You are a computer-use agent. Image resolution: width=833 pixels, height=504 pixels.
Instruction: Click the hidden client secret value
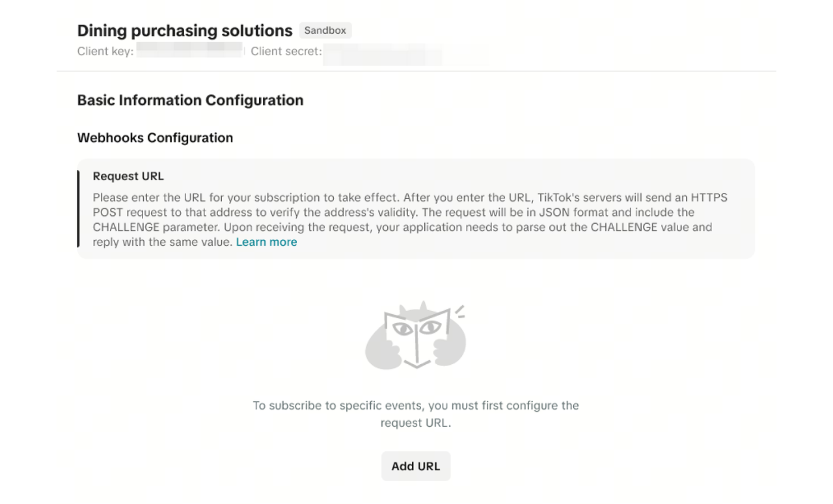(383, 53)
